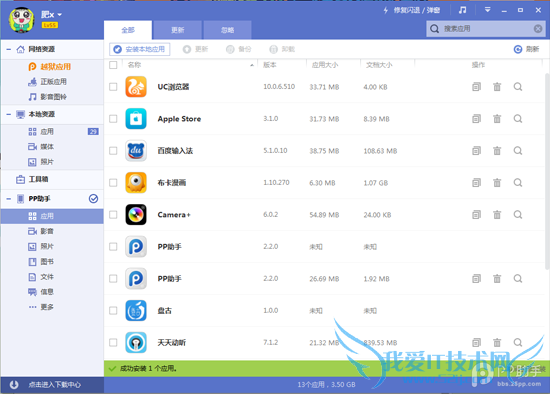Sort by 名称 column arrow

(252, 65)
